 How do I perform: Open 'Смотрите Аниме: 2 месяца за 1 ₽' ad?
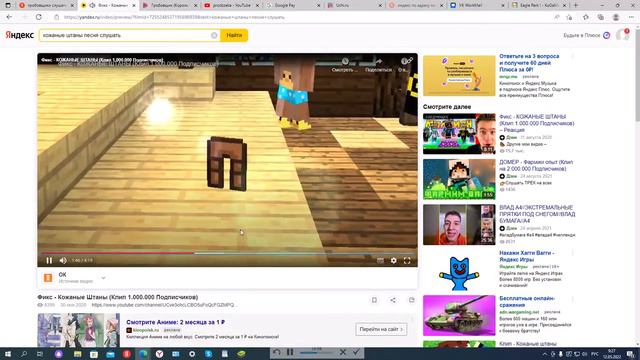coord(176,322)
